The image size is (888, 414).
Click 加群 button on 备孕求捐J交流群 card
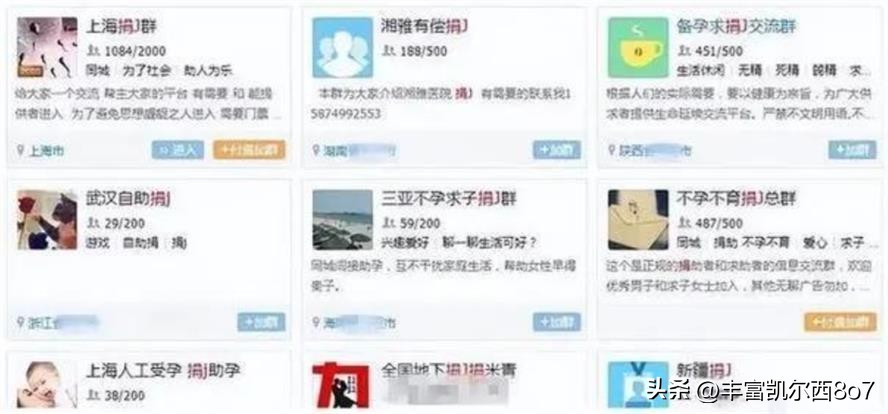(852, 150)
